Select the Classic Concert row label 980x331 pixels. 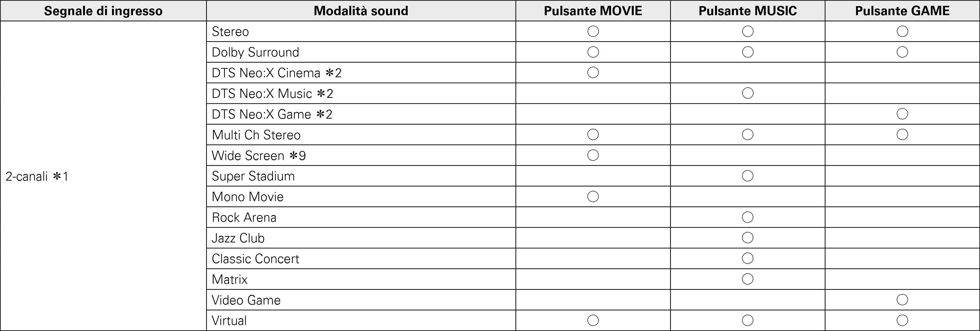coord(255,259)
